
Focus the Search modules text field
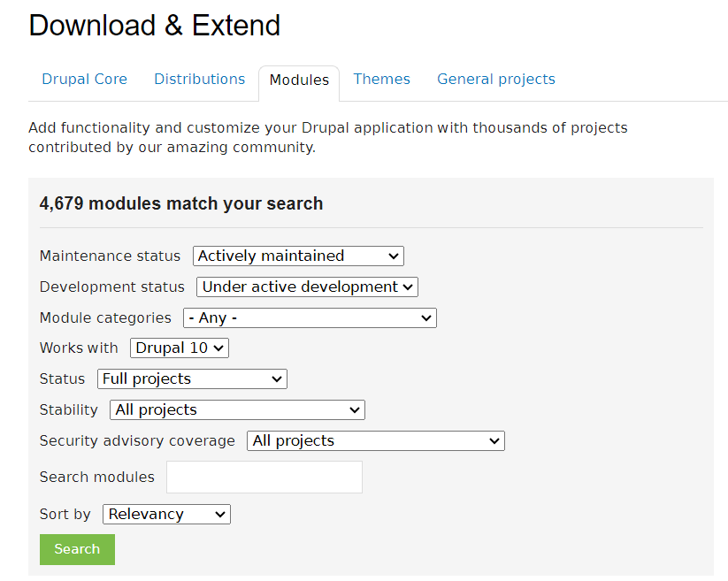(x=264, y=477)
